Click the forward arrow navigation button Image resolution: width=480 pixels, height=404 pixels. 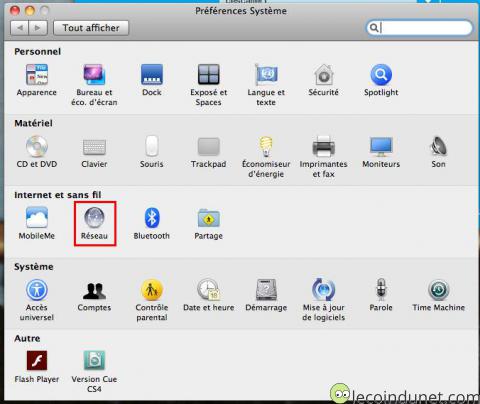pyautogui.click(x=38, y=28)
